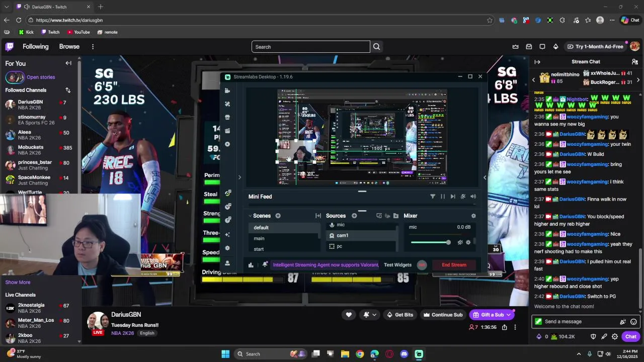Collapse the Twitch For You sidebar

[68, 63]
